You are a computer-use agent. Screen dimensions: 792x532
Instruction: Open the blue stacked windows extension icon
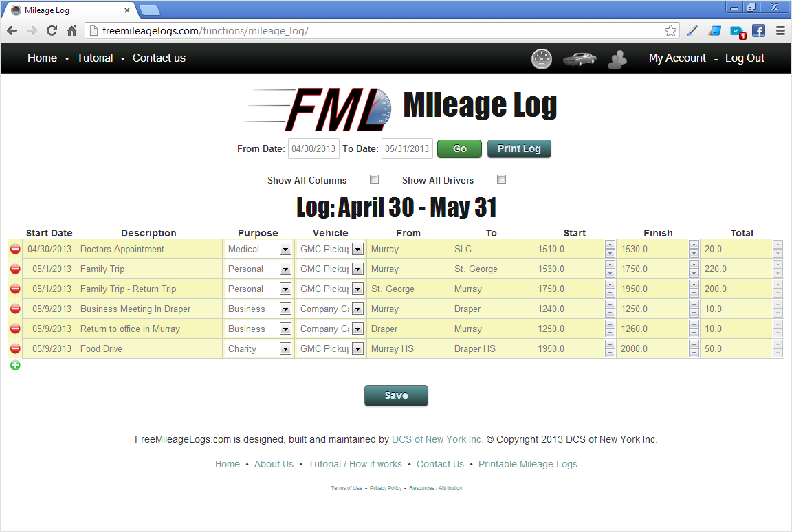[x=715, y=31]
